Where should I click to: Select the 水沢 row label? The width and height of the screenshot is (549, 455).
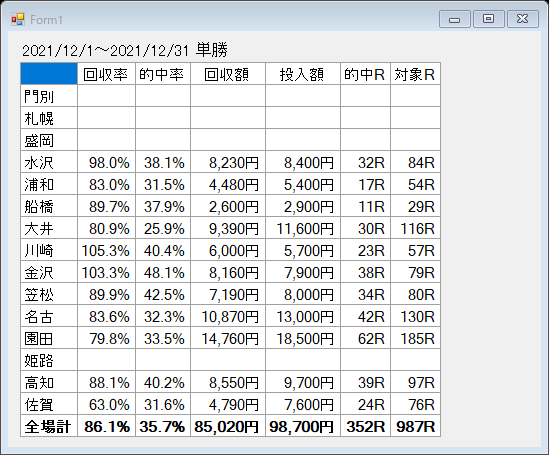point(49,162)
